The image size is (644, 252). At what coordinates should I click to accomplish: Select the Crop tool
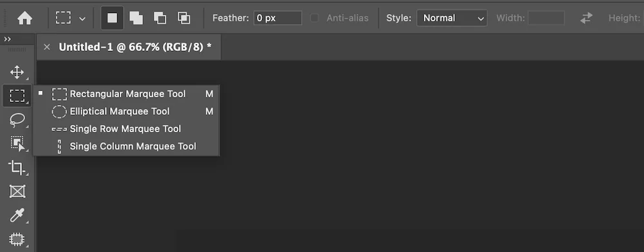point(17,168)
